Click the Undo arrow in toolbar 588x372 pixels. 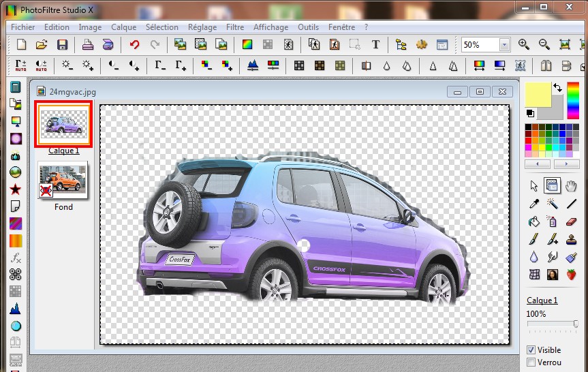click(x=134, y=45)
